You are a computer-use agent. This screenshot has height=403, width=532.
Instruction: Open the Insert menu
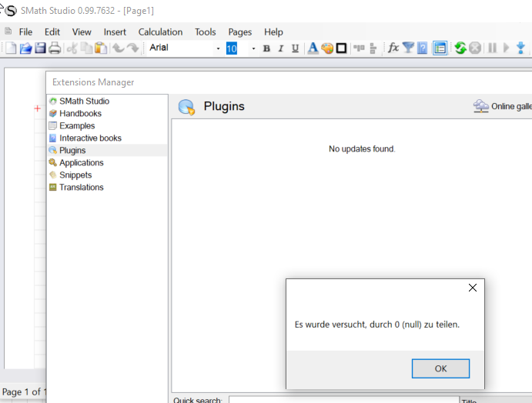pyautogui.click(x=115, y=32)
